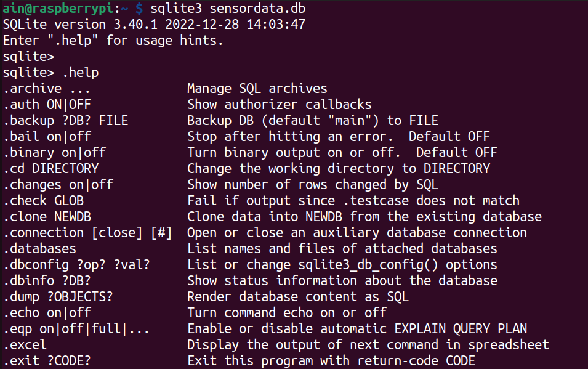The image size is (588, 369).
Task: Click the '.changes on|off' command
Action: tap(58, 185)
